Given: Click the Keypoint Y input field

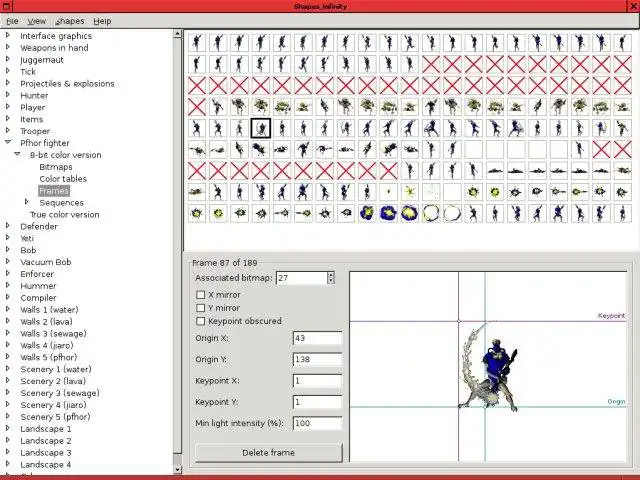Looking at the screenshot, I should [x=318, y=402].
